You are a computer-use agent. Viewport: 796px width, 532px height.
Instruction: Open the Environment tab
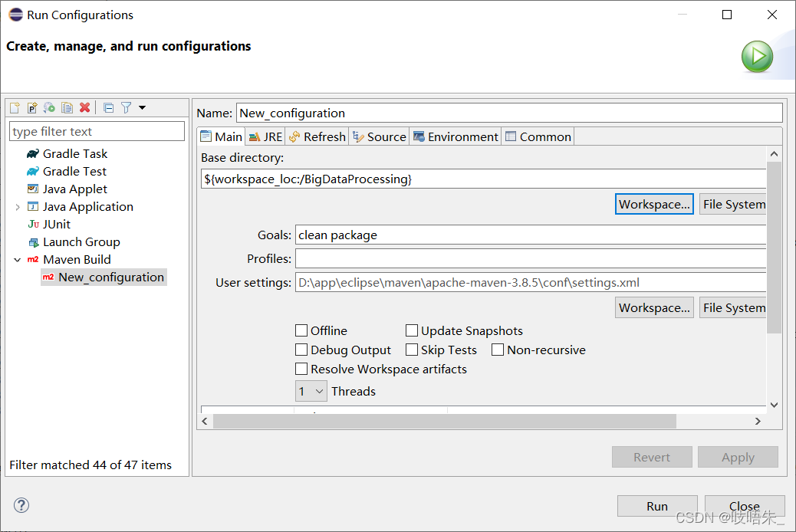[456, 136]
